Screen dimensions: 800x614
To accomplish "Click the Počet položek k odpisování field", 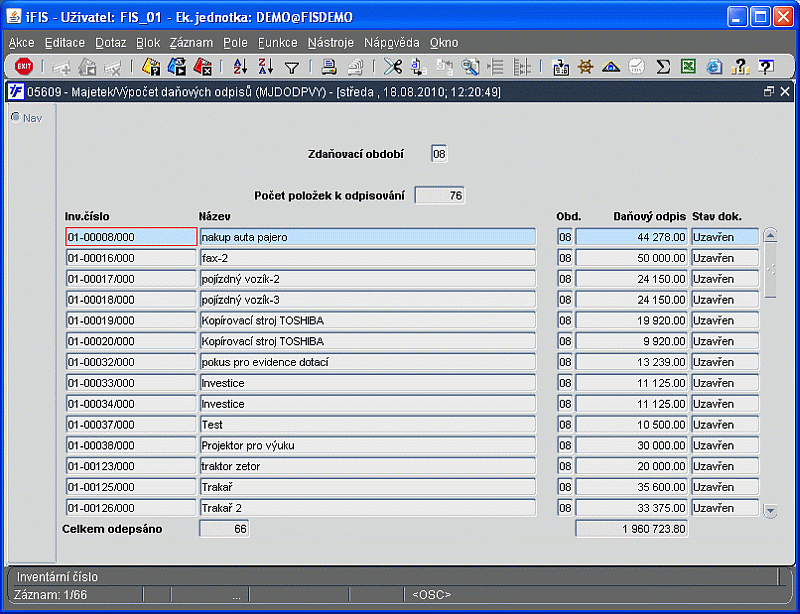I will pos(439,195).
